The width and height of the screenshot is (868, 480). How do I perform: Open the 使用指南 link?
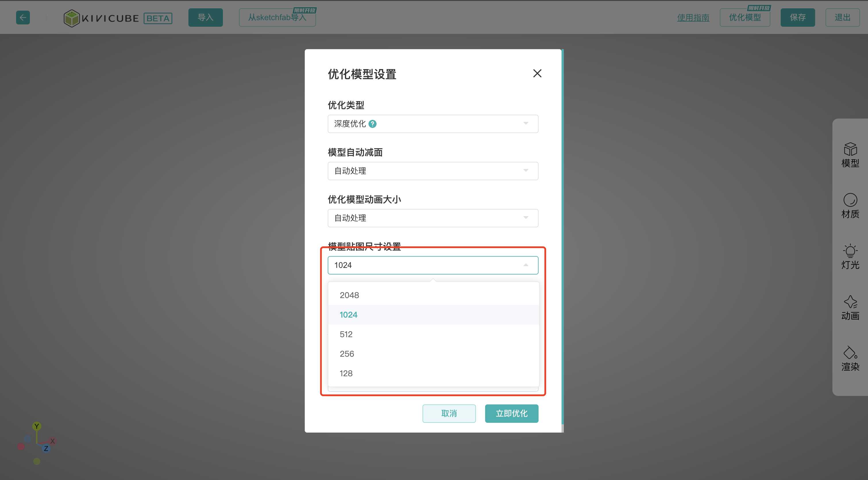pyautogui.click(x=693, y=18)
